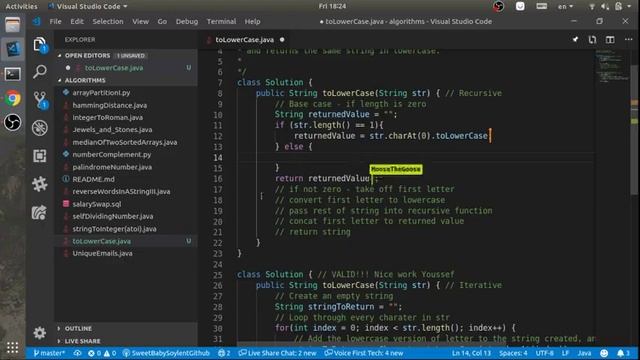This screenshot has height=360, width=640.
Task: Open the Debug menu
Action: point(187,22)
